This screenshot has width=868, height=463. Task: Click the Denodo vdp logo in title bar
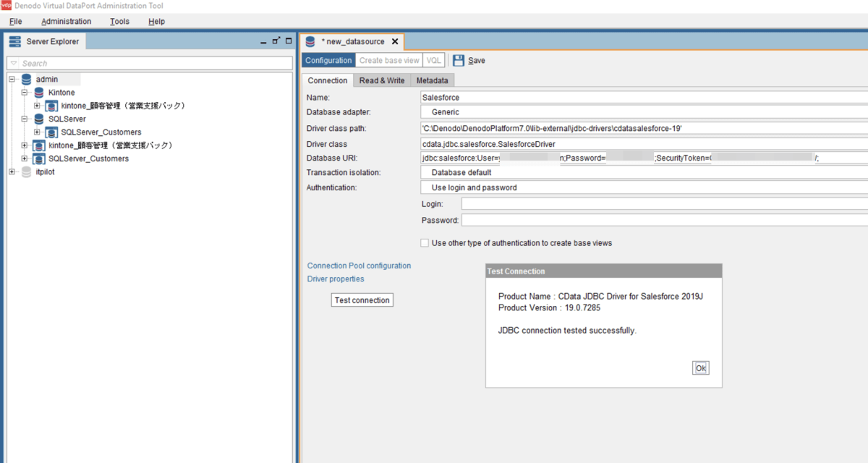(6, 6)
